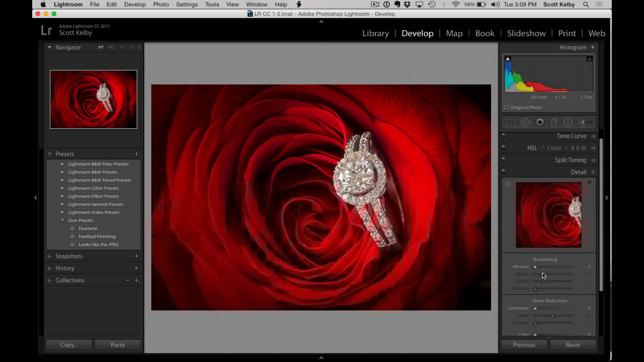Select the Red Eye Correction tool
644x362 pixels.
click(x=539, y=122)
